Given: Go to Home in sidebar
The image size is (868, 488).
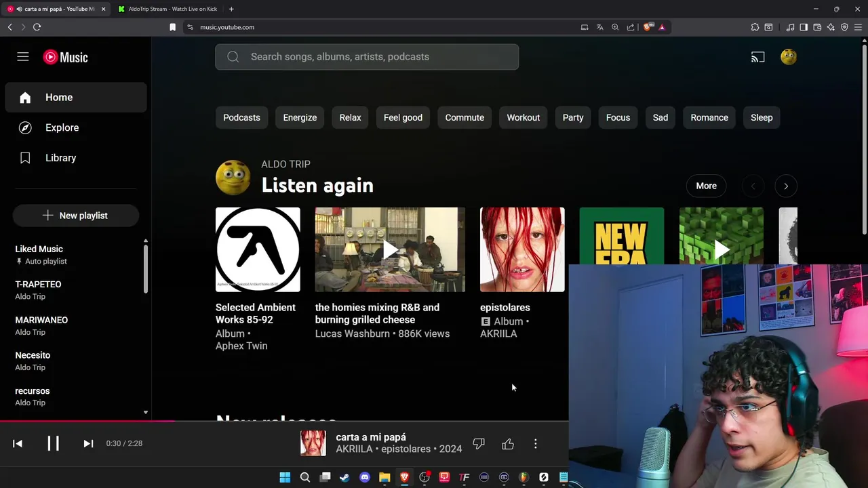Looking at the screenshot, I should (76, 98).
